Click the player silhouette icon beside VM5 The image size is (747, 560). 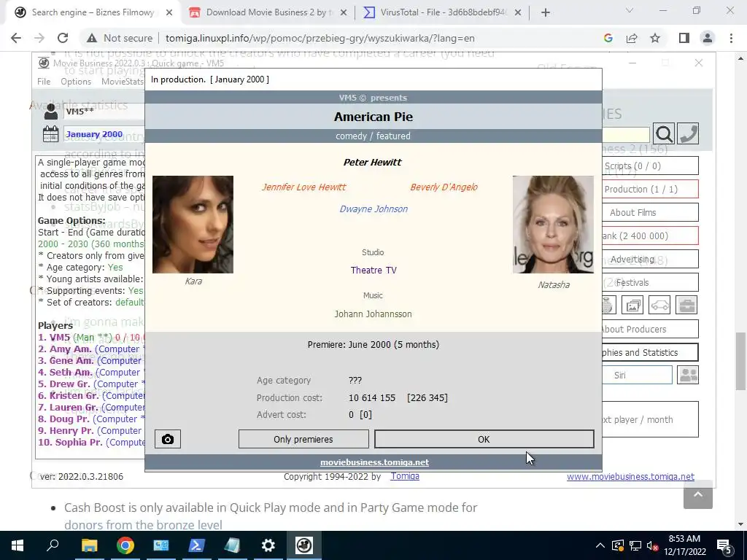coord(50,112)
